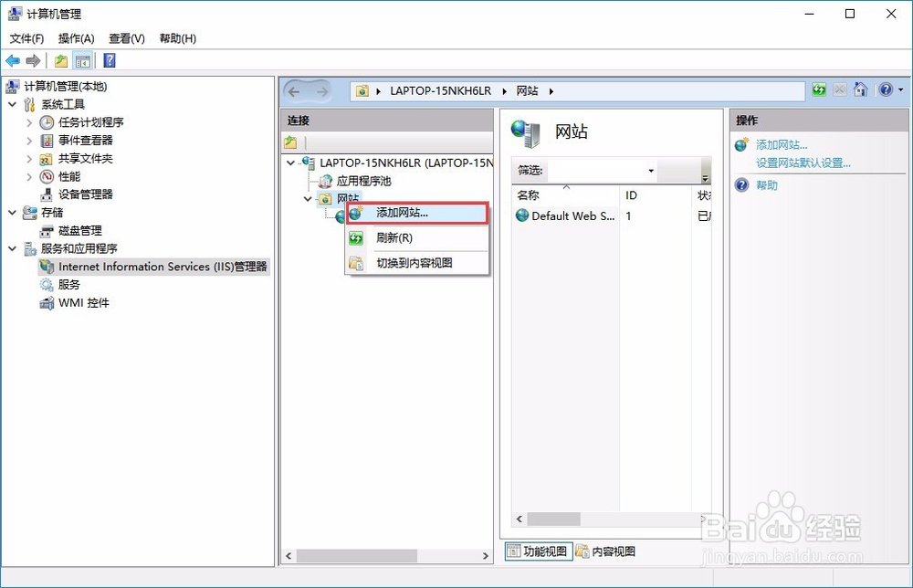Click the connections pane scroll right arrow
This screenshot has width=913, height=588.
485,556
